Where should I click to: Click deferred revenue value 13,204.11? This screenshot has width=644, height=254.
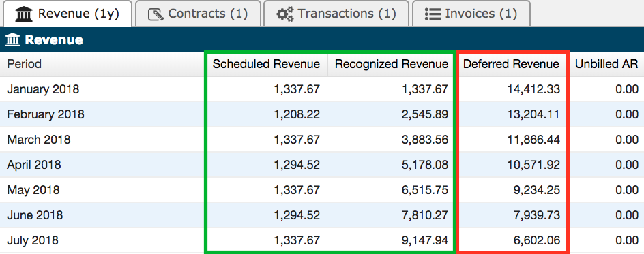coord(533,114)
